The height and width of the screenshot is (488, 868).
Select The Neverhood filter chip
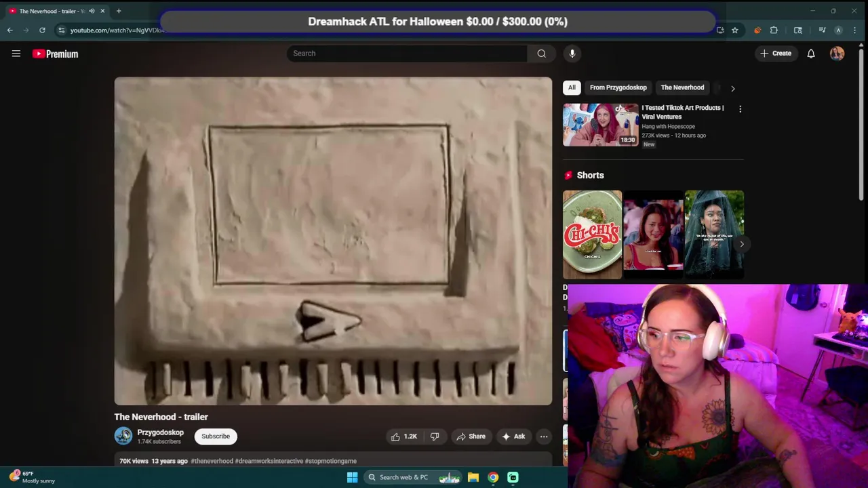tap(682, 87)
